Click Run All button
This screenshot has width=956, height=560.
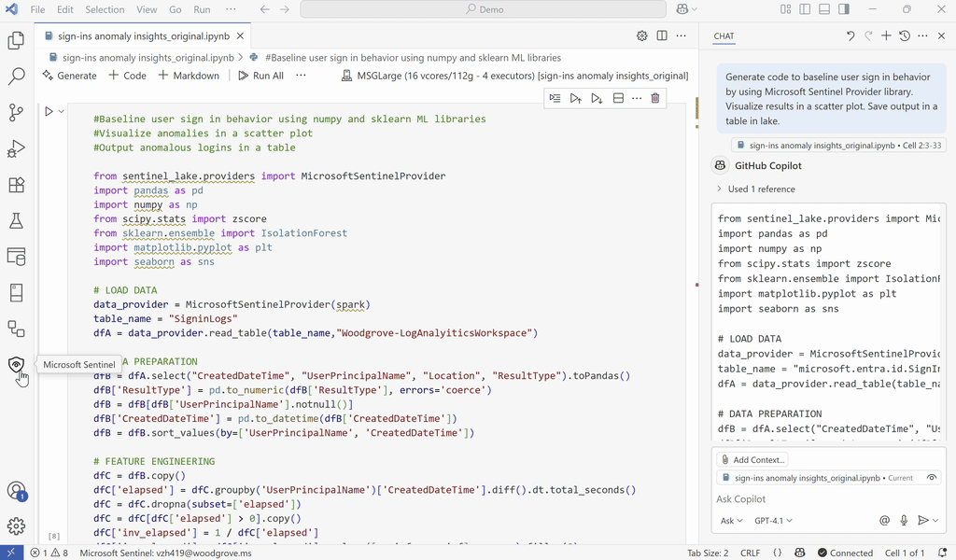coord(261,76)
